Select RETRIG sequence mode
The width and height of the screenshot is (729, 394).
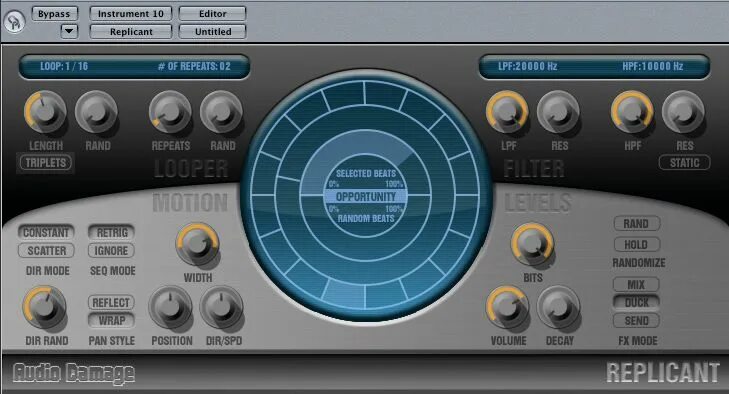coord(112,232)
